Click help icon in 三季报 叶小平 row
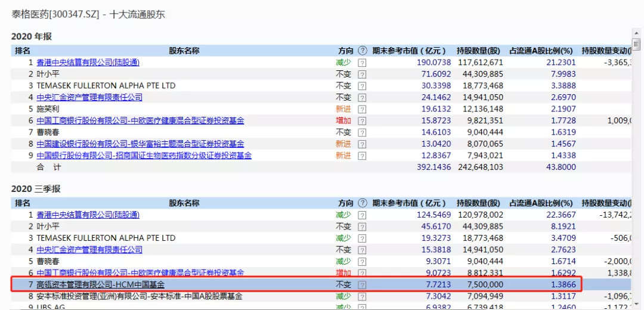 click(x=362, y=227)
